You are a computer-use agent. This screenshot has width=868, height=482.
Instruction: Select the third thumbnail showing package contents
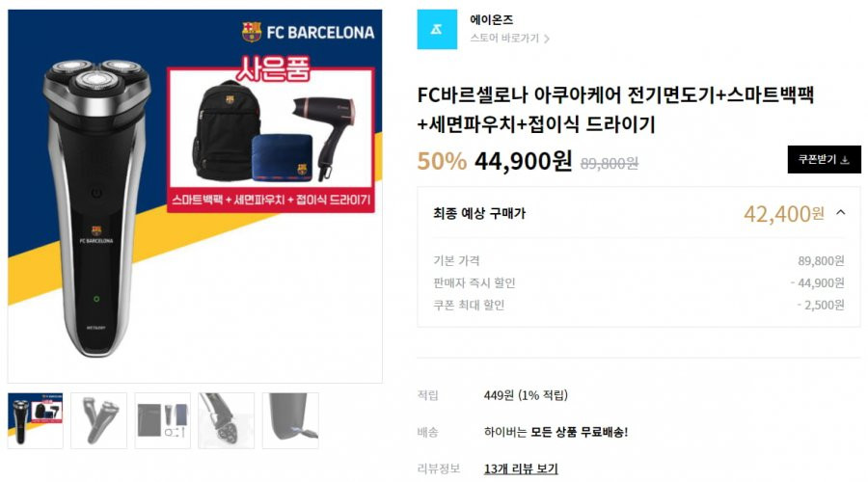[x=163, y=420]
